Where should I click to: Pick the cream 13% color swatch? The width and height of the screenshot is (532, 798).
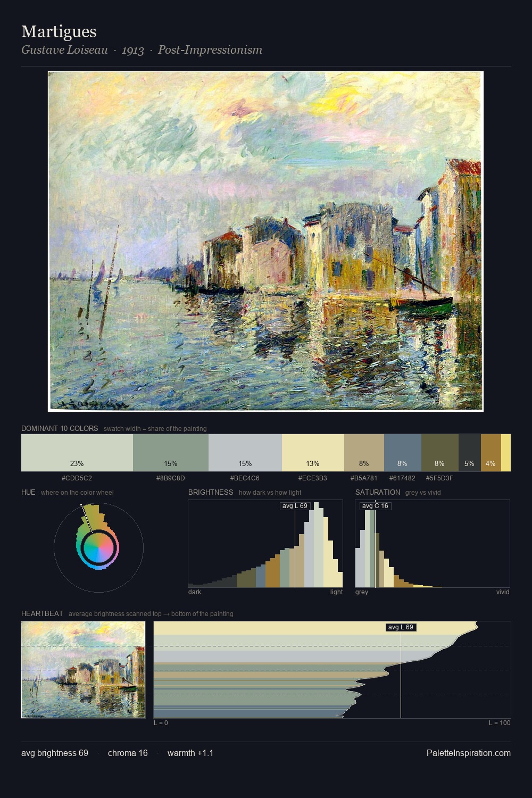coord(313,453)
